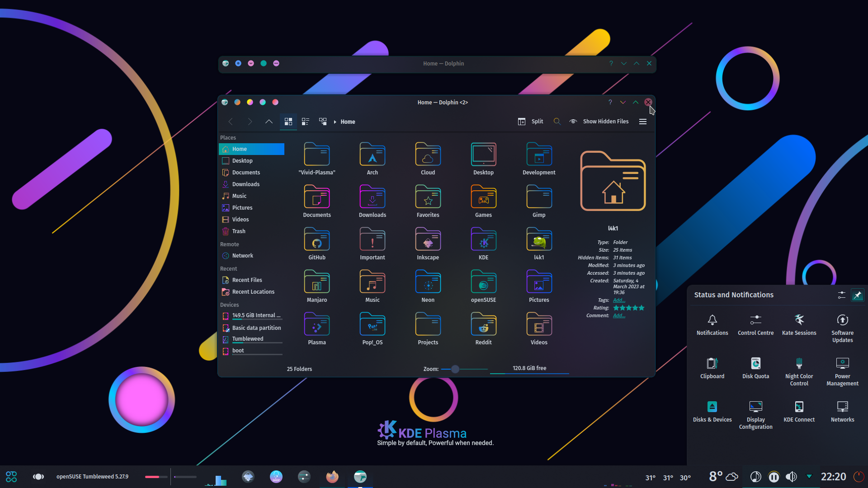The height and width of the screenshot is (488, 868).
Task: Click Add link next to Tags
Action: tap(619, 300)
